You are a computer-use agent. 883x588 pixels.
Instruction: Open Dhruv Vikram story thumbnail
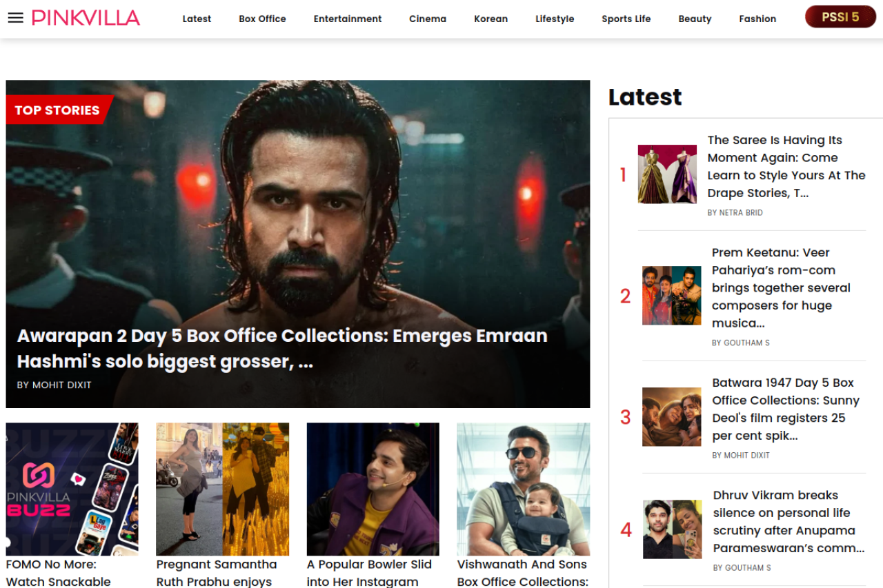coord(673,529)
